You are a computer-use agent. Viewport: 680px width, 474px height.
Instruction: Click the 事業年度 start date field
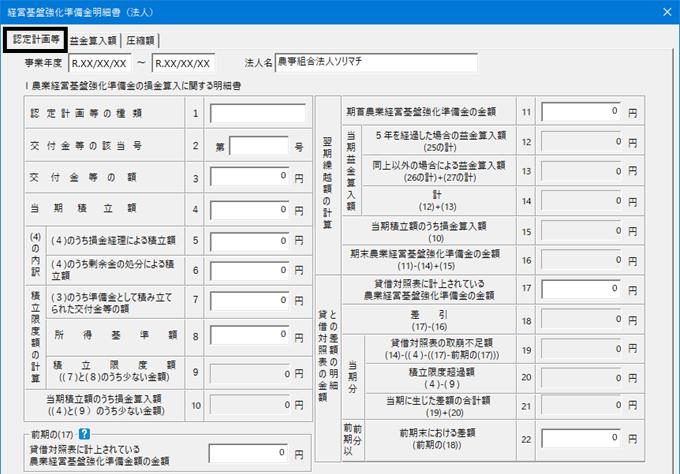click(x=100, y=63)
